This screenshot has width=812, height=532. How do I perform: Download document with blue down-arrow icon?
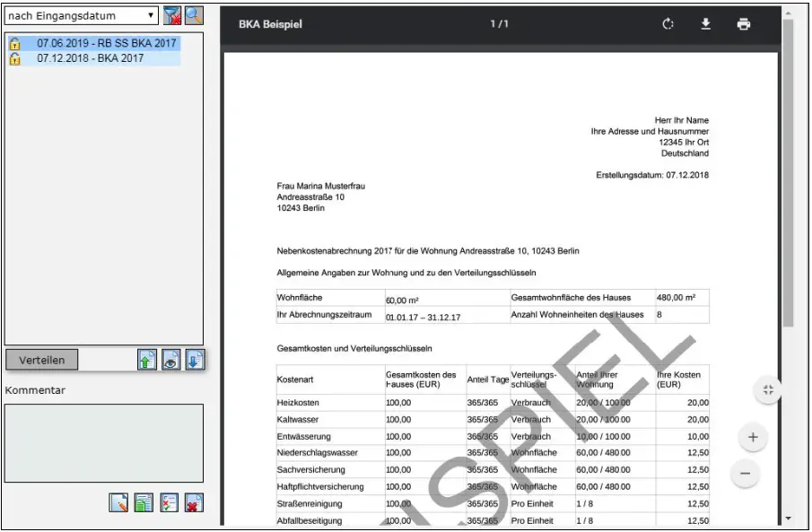(x=195, y=360)
